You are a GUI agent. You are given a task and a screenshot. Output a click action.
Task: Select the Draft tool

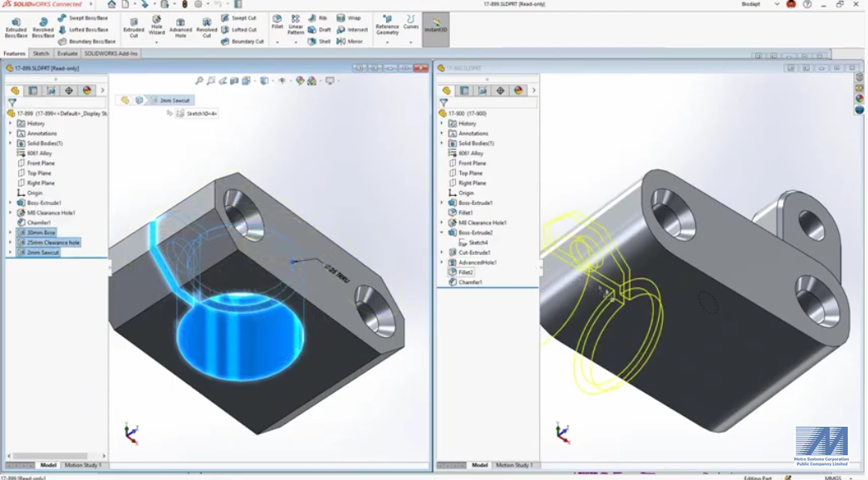[x=320, y=29]
